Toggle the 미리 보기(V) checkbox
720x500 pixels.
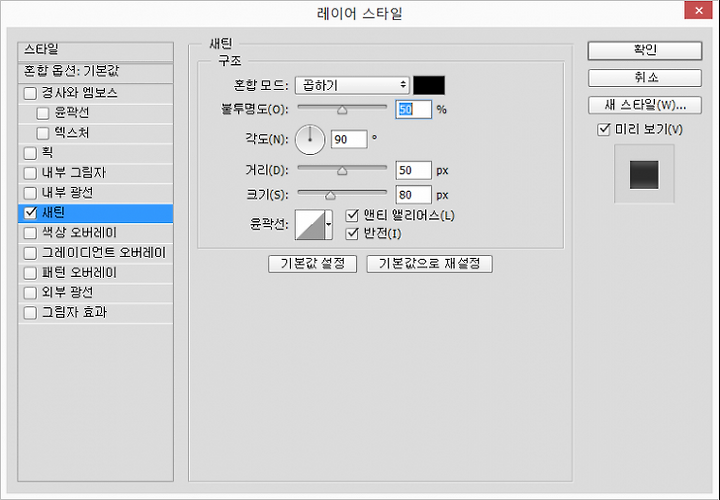[x=603, y=129]
